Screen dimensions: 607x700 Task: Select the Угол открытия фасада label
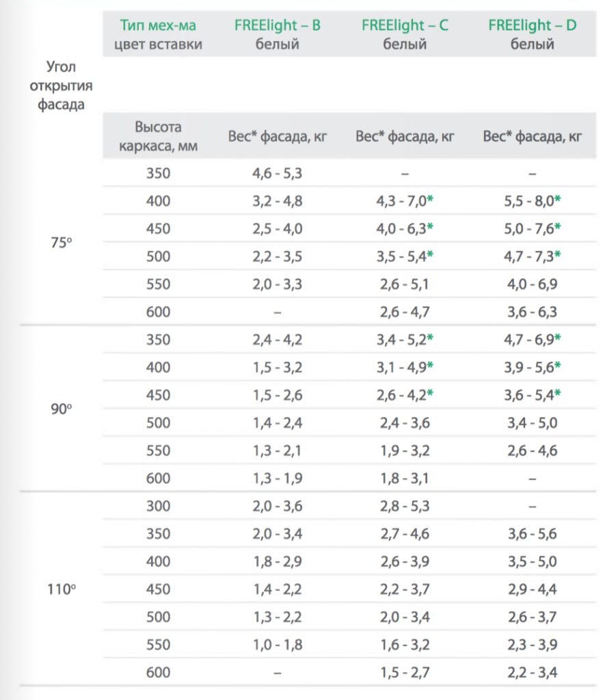tap(61, 85)
